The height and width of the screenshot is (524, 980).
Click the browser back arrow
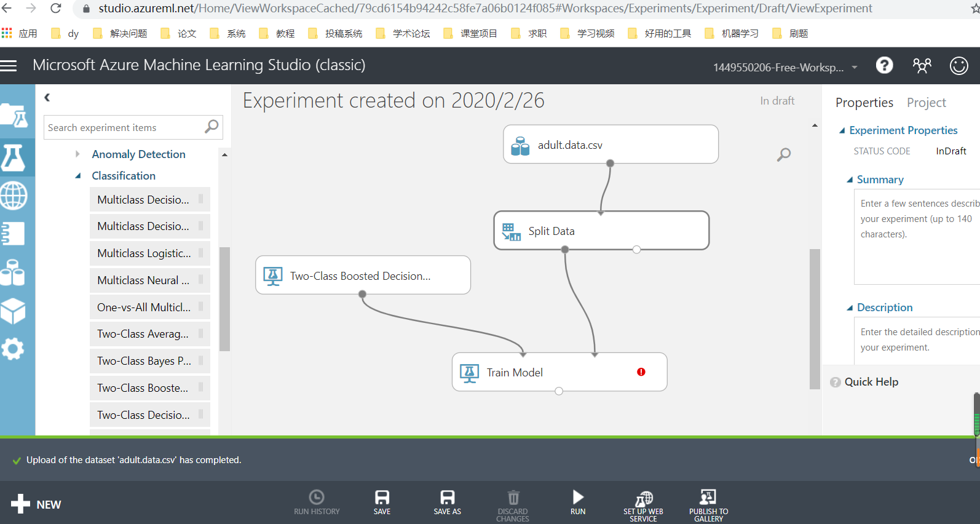7,8
